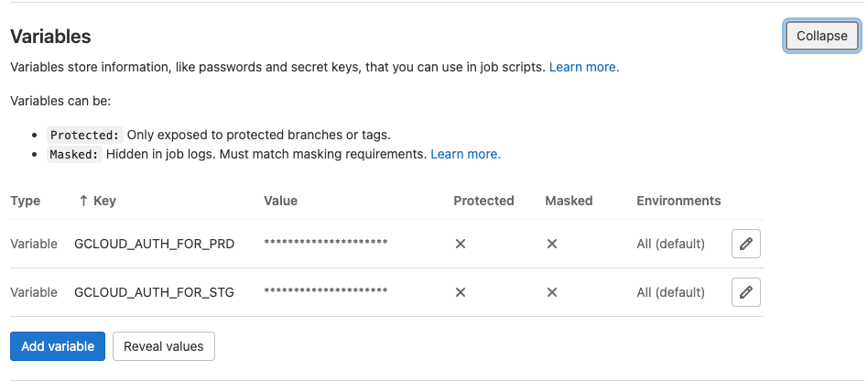Edit the GCLOUD_AUTH_FOR_STG variable pencil icon

point(745,292)
